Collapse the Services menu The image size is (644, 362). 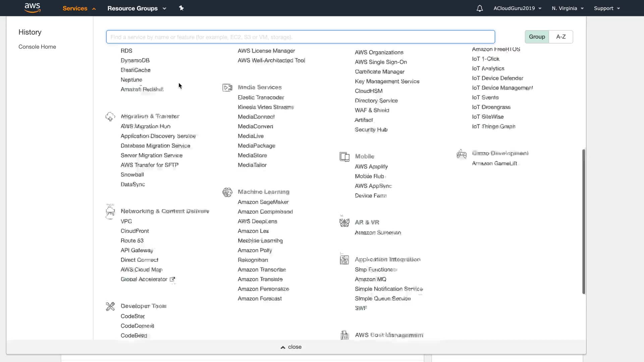[79, 8]
